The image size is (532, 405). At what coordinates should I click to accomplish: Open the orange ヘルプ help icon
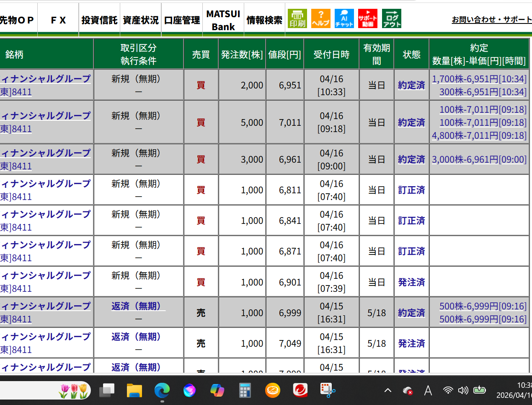pyautogui.click(x=321, y=18)
